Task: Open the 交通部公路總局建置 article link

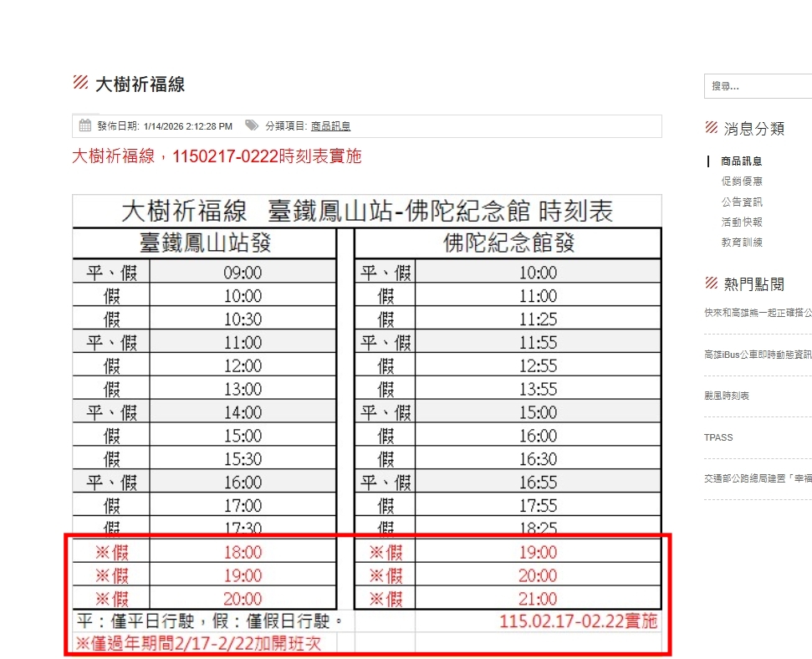Action: [758, 478]
